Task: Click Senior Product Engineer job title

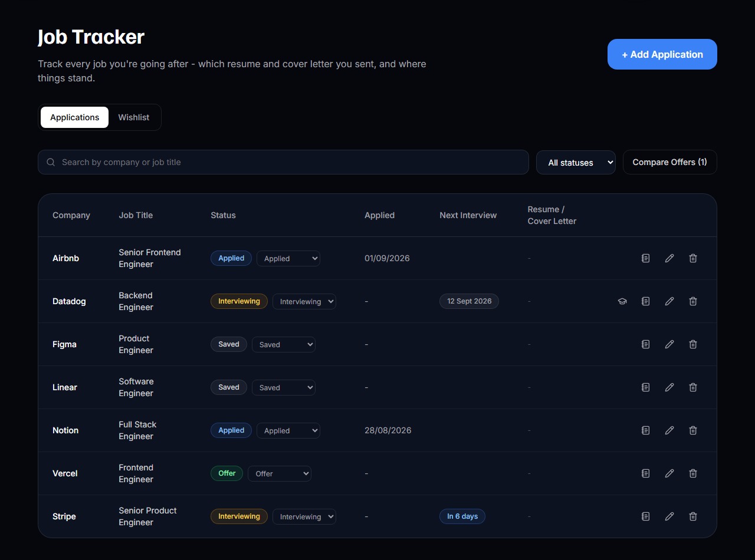Action: coord(148,516)
